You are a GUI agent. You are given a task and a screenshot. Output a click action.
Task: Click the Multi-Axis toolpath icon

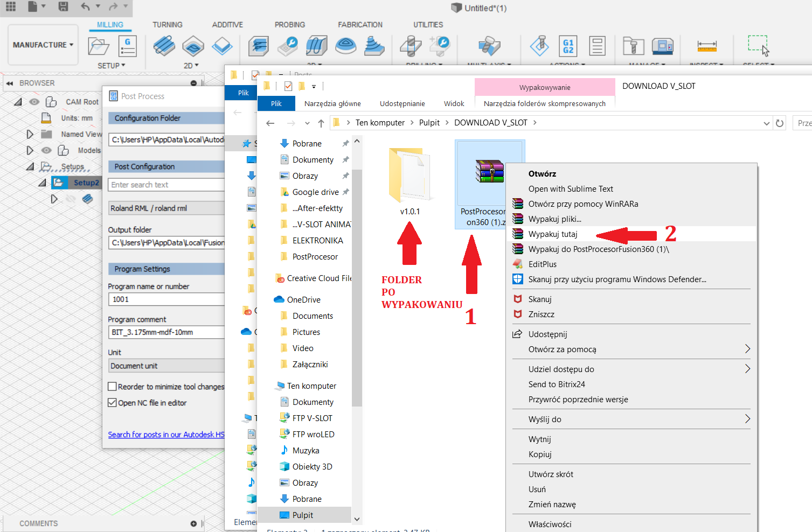[489, 46]
